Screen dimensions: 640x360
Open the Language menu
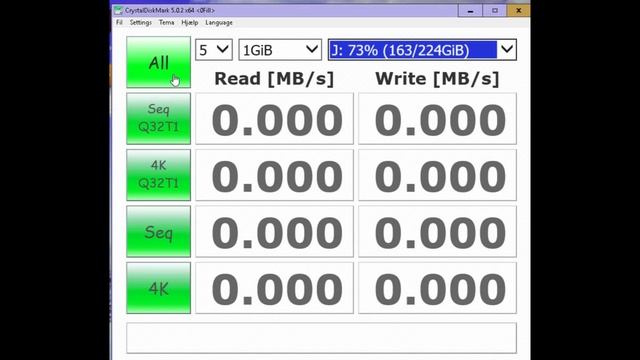[219, 23]
